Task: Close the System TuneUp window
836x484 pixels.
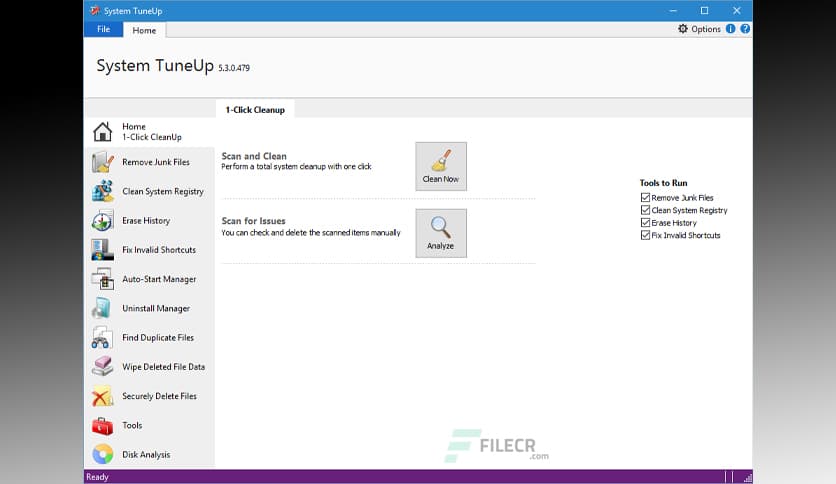Action: pos(736,11)
